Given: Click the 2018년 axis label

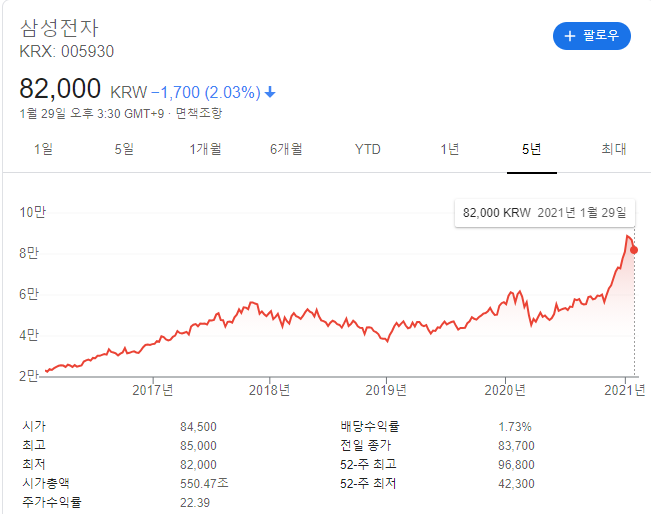Looking at the screenshot, I should [x=269, y=390].
